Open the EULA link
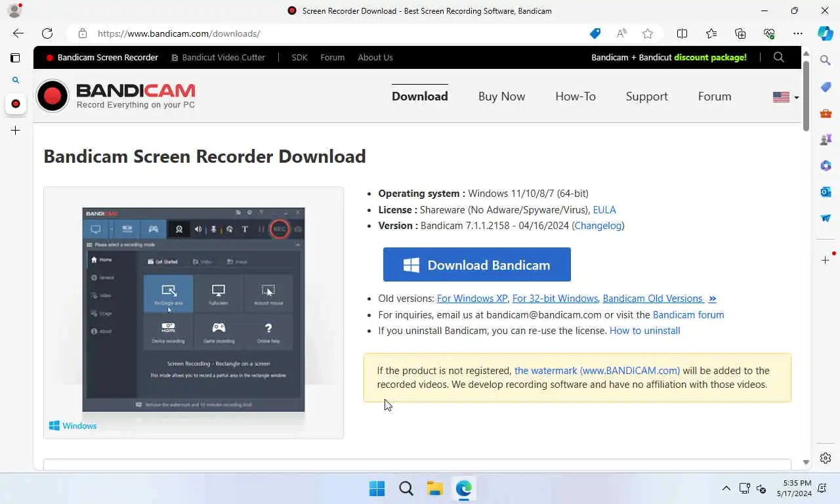Screen dimensions: 840x504 point(604,210)
